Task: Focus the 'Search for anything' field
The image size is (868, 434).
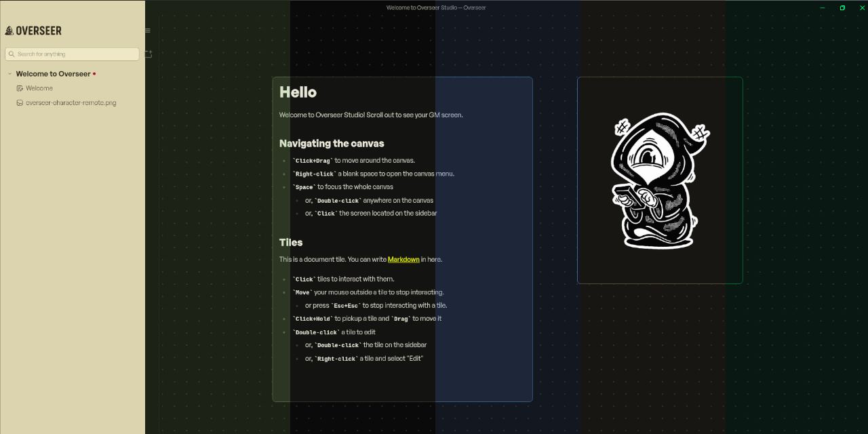Action: (72, 54)
